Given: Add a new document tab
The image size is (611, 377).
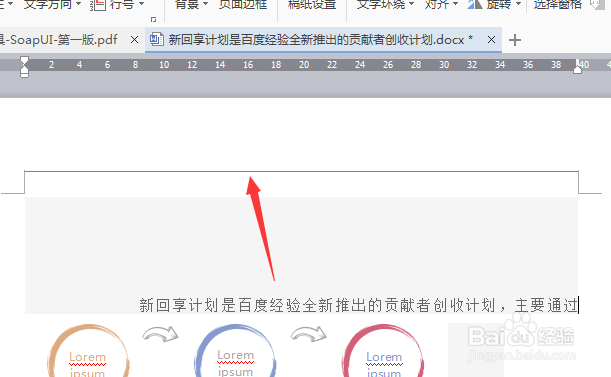Looking at the screenshot, I should [x=515, y=40].
